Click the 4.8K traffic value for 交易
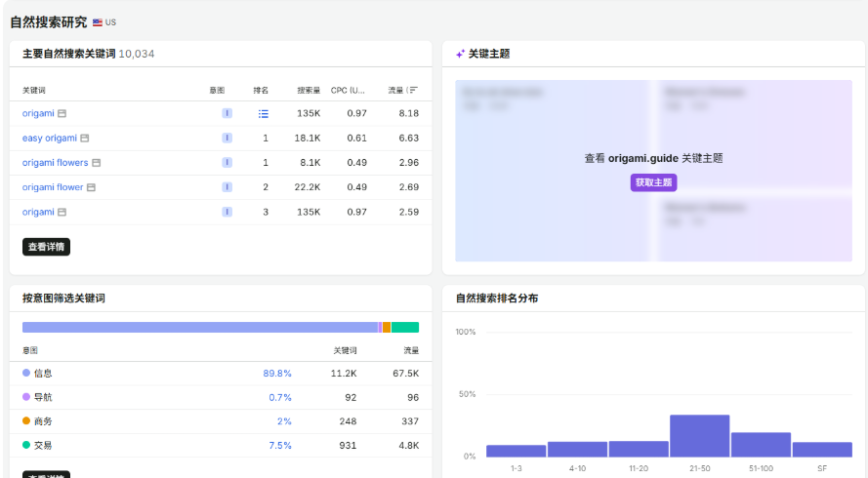 point(409,446)
